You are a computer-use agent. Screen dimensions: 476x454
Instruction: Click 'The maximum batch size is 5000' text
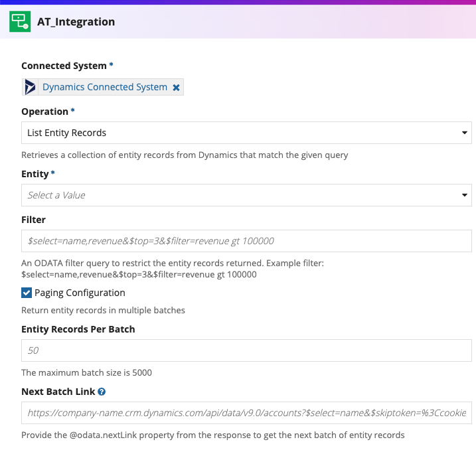pyautogui.click(x=86, y=372)
